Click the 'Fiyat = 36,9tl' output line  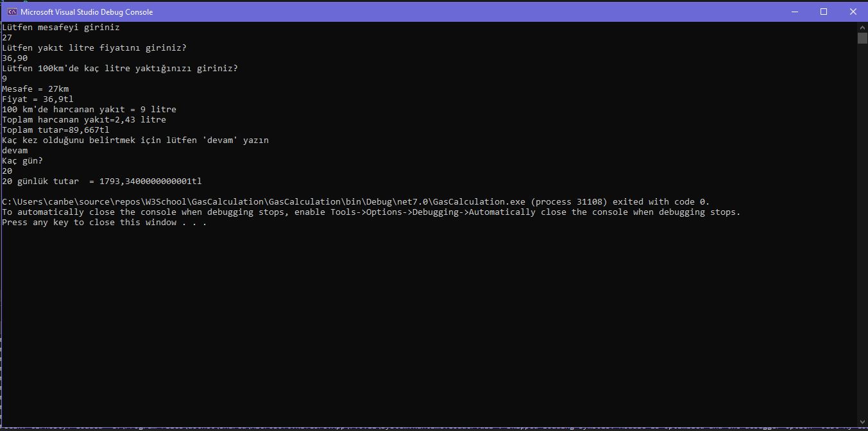[x=37, y=99]
